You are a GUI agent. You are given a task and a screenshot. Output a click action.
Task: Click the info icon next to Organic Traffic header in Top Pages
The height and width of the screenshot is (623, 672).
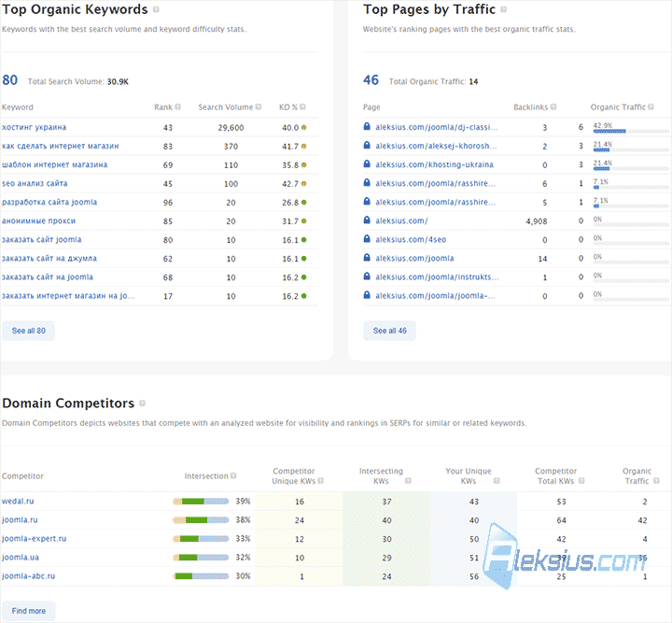pyautogui.click(x=651, y=106)
